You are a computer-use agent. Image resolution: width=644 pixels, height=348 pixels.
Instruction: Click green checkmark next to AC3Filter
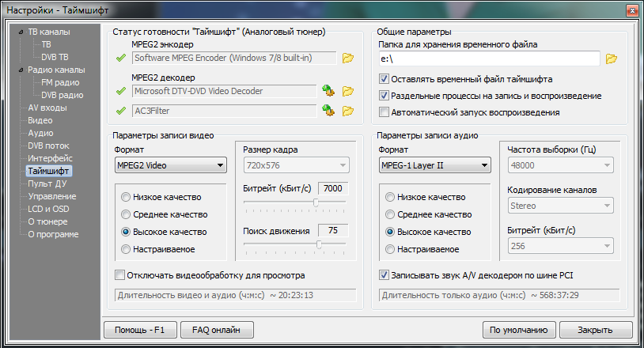[120, 111]
